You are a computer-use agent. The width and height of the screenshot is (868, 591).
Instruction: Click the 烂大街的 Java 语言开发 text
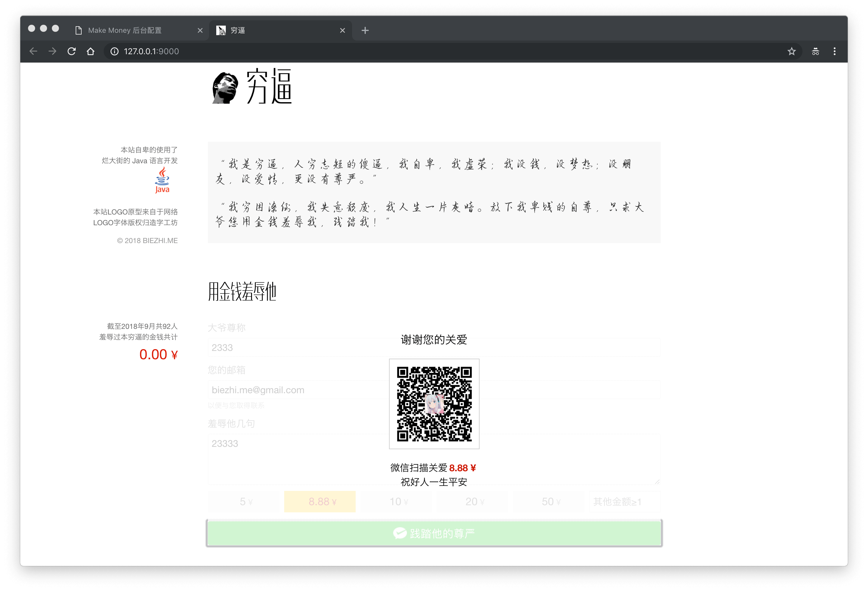click(x=140, y=161)
